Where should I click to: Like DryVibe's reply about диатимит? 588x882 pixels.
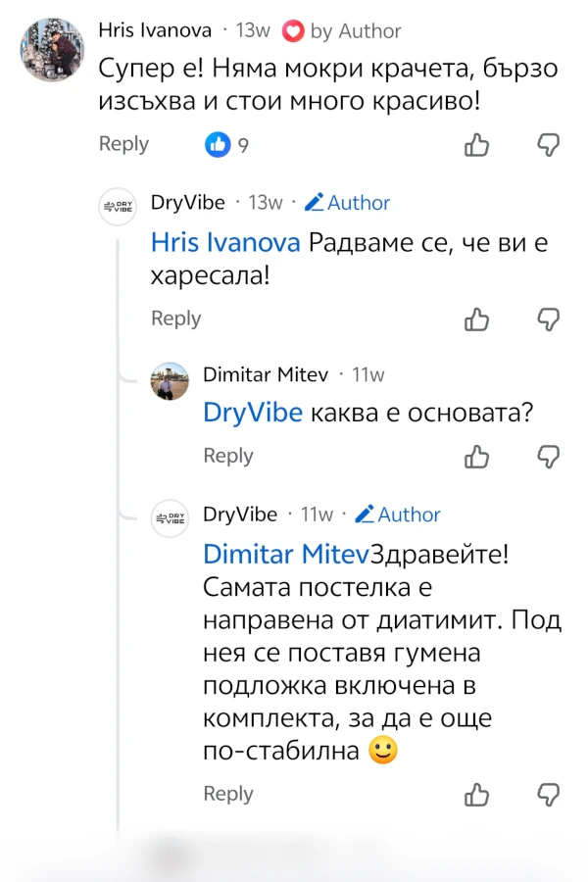[477, 794]
